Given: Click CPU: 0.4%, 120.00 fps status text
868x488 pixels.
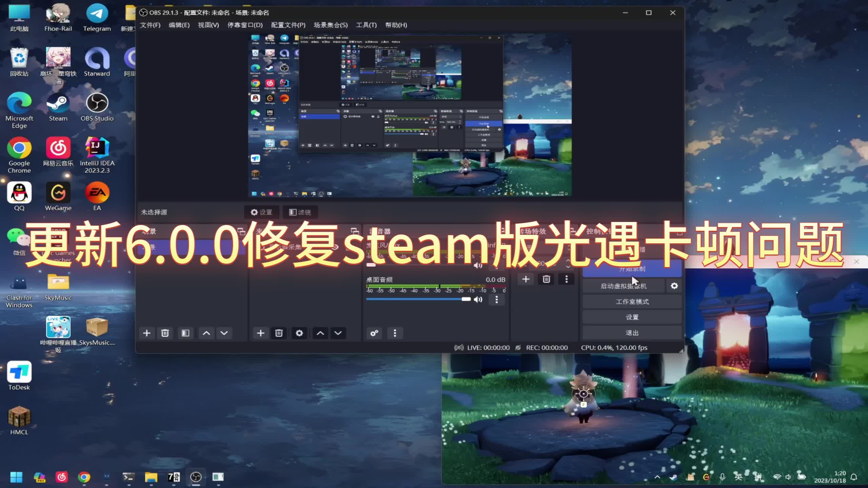Looking at the screenshot, I should click(x=614, y=348).
